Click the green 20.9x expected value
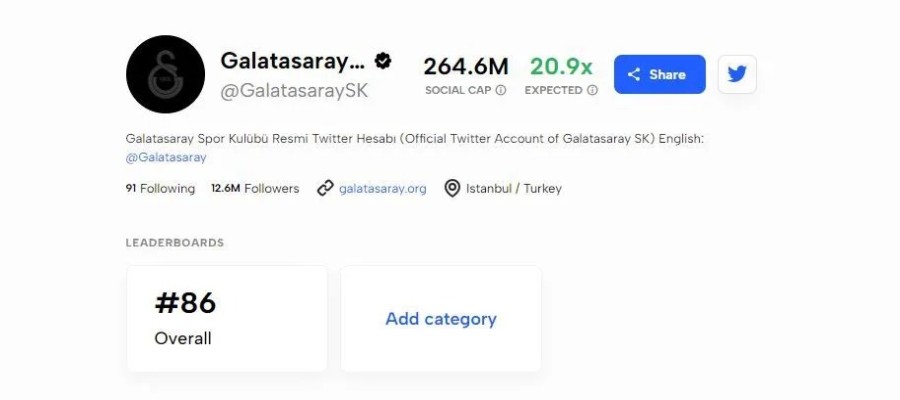900x400 pixels. 561,66
